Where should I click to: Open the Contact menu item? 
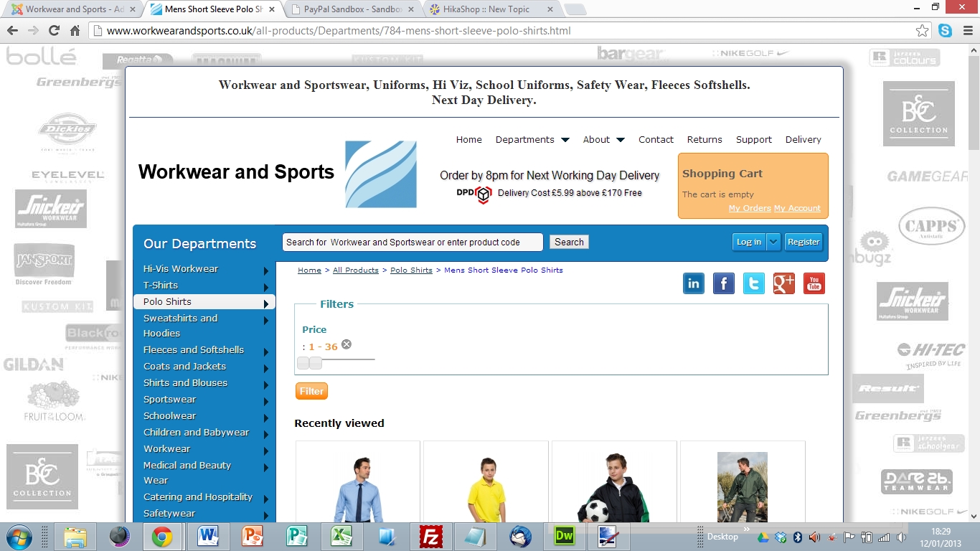tap(656, 140)
